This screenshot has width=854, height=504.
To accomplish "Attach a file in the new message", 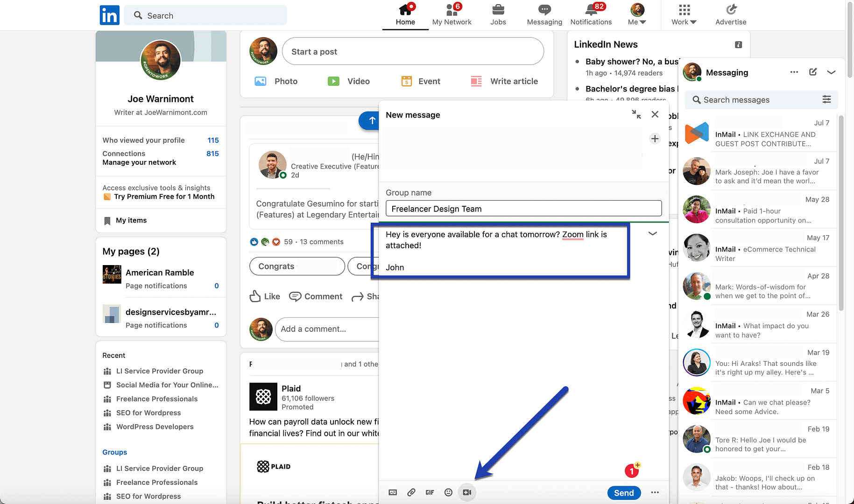I will [x=411, y=492].
